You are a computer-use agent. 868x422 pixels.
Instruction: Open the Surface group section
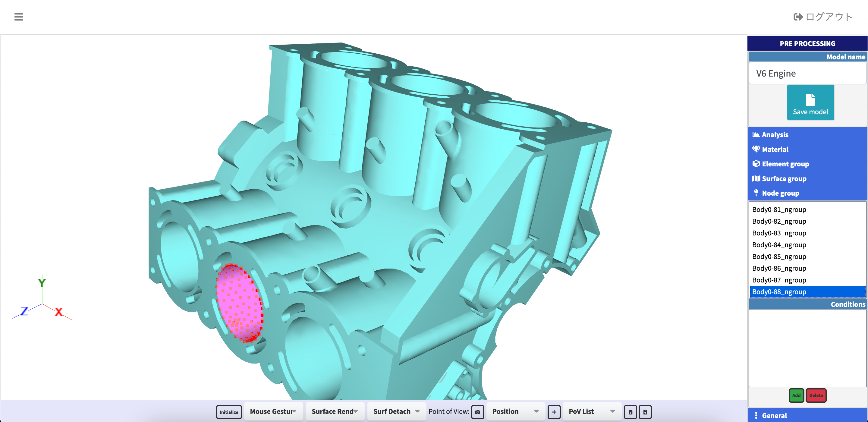click(x=784, y=179)
